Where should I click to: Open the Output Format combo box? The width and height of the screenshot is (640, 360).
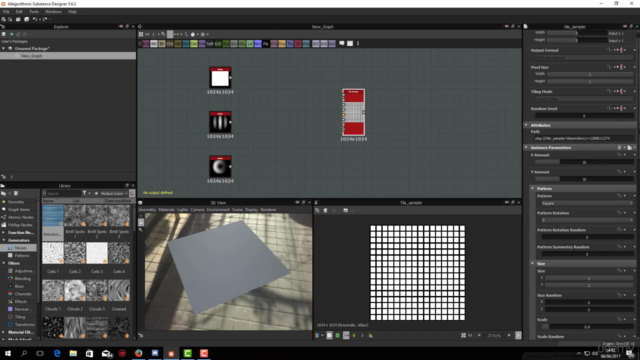coord(584,58)
